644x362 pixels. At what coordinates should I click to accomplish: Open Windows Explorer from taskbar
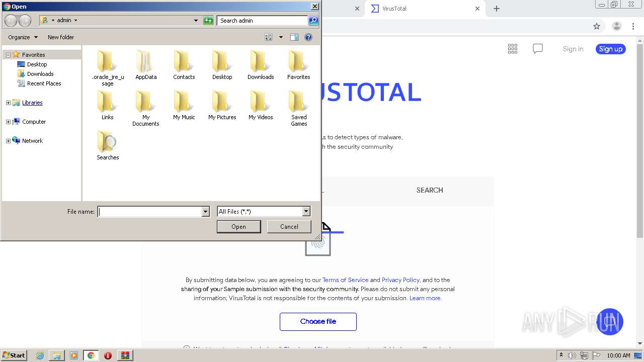57,355
